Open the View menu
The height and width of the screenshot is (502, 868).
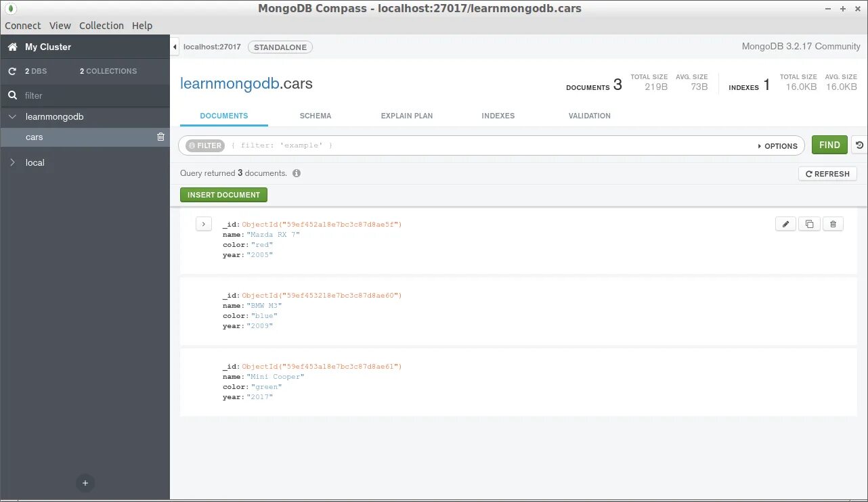(x=60, y=26)
